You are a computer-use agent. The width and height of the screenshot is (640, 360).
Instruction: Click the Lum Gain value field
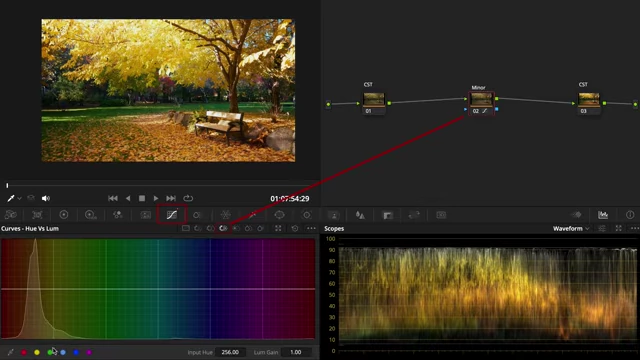click(x=296, y=352)
